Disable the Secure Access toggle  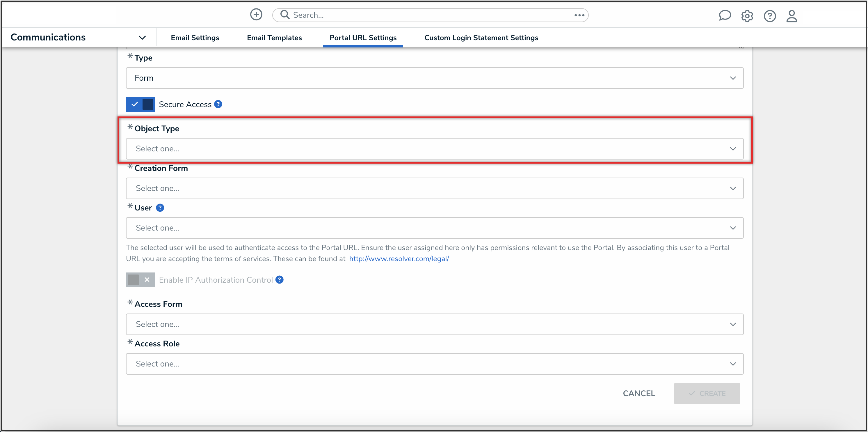(x=140, y=104)
